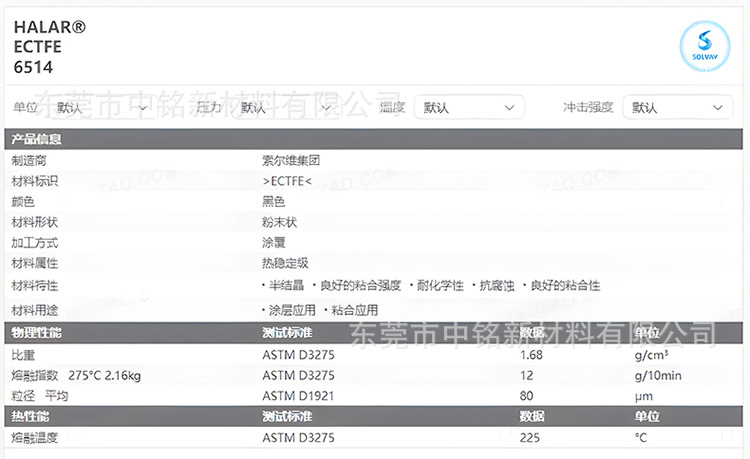Select the processing method value 涂覆
The height and width of the screenshot is (459, 750).
(274, 243)
